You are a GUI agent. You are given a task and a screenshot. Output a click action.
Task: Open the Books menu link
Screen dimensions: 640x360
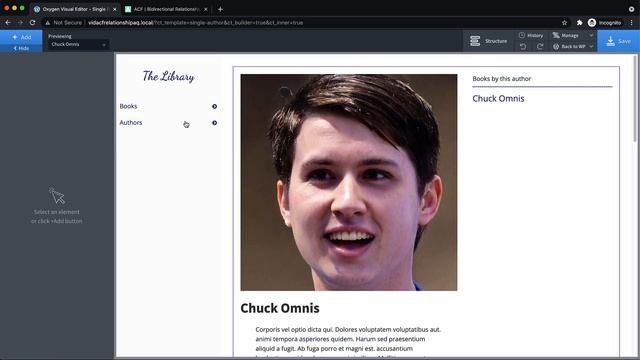point(128,106)
